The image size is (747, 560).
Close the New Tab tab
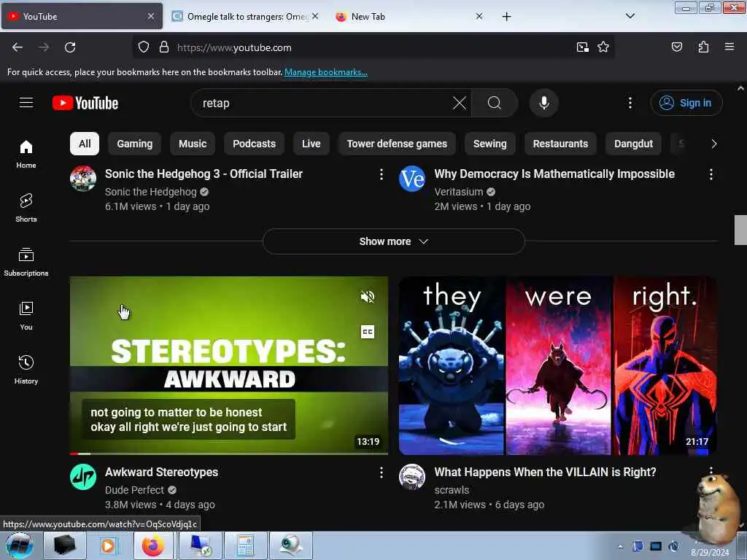[x=479, y=16]
